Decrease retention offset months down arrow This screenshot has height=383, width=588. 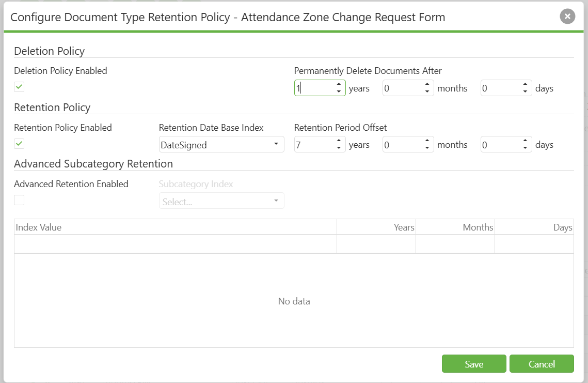(x=427, y=148)
